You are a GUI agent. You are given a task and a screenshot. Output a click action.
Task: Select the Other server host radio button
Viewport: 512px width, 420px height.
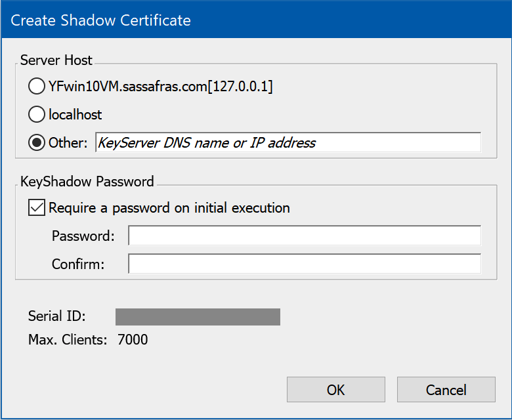point(37,143)
